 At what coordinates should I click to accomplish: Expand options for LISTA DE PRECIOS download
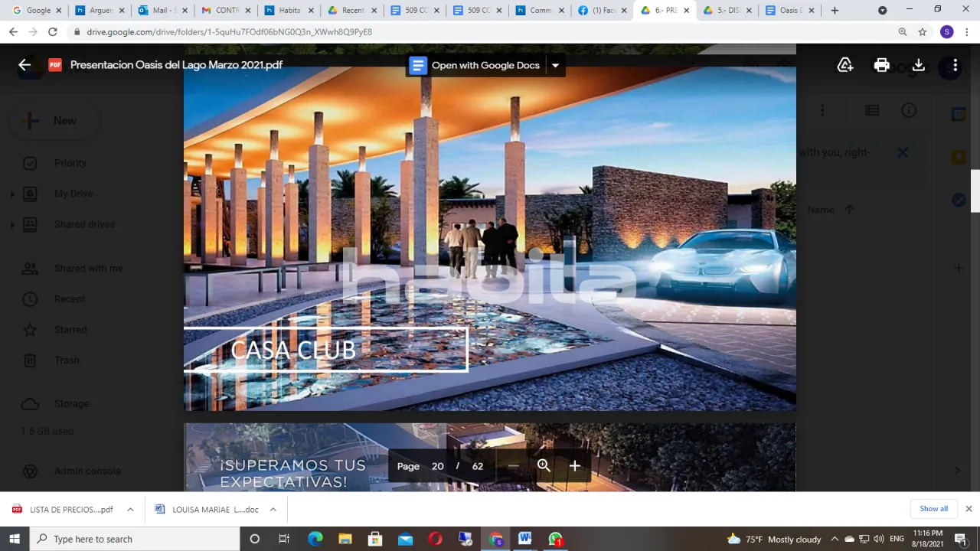click(x=130, y=510)
